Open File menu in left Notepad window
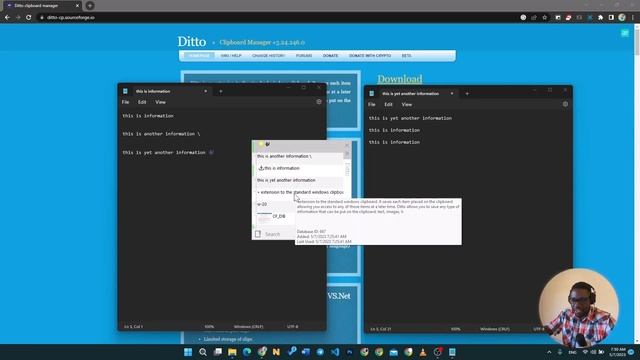This screenshot has height=360, width=640. pos(125,102)
